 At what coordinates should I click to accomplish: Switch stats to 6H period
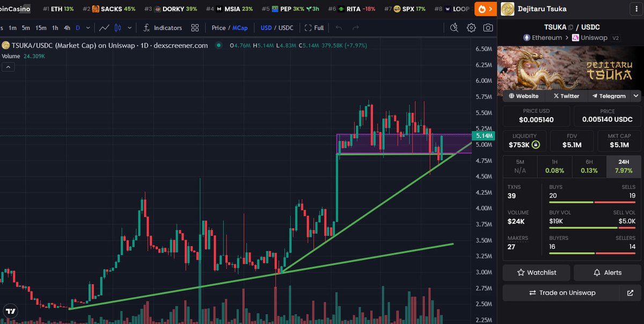coord(589,166)
